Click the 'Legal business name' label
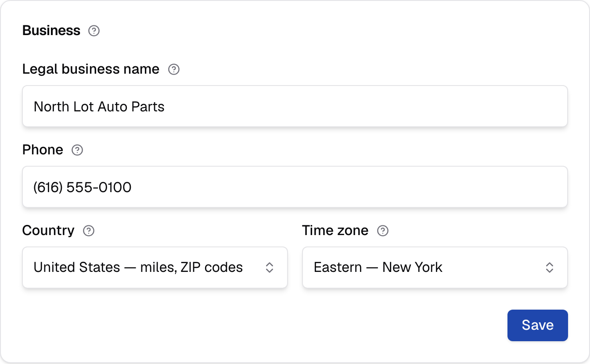 pos(91,69)
